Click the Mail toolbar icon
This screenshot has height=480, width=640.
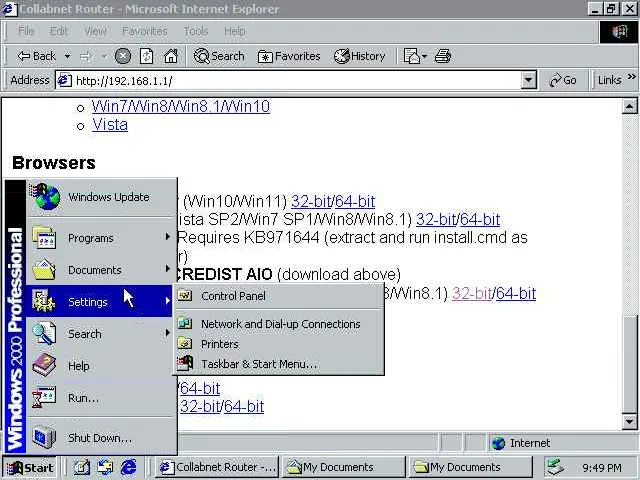pyautogui.click(x=415, y=56)
